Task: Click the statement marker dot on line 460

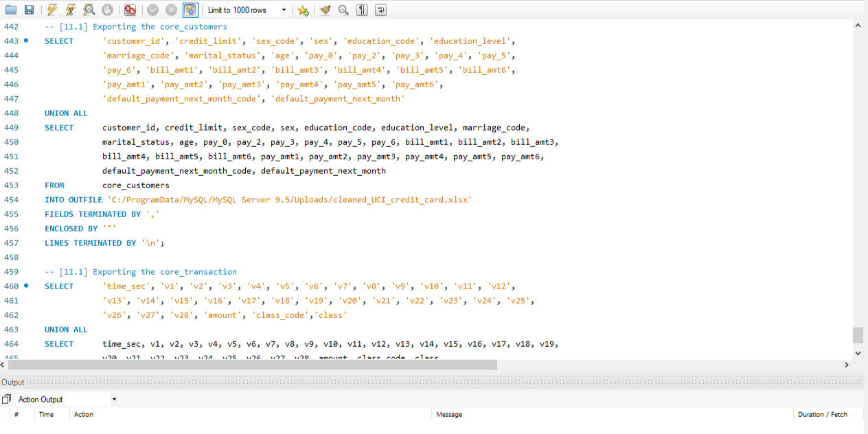Action: tap(26, 286)
